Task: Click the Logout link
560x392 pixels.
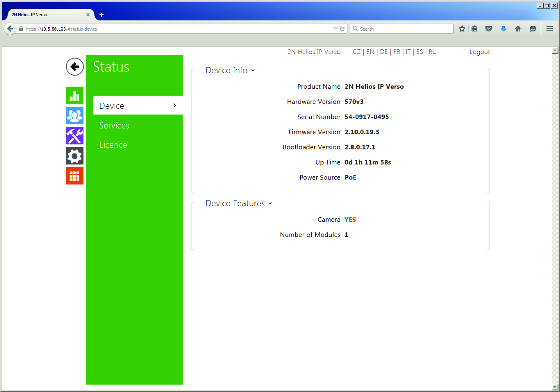Action: coord(480,52)
